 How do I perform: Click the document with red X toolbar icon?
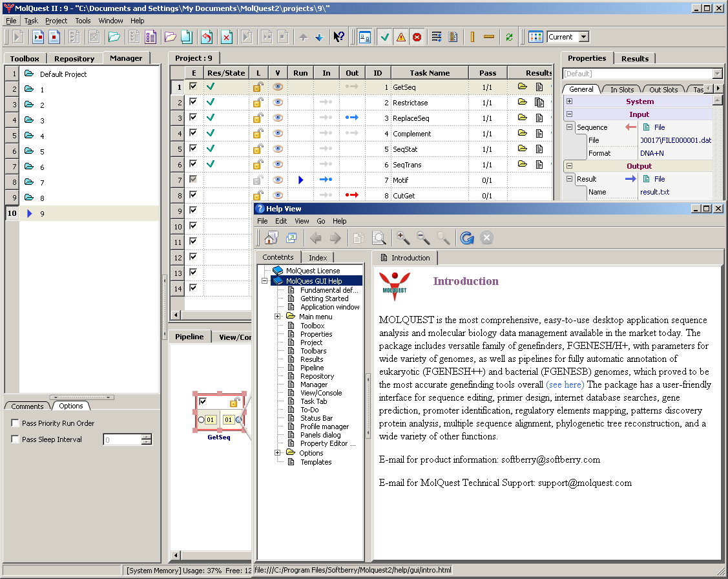tap(227, 37)
